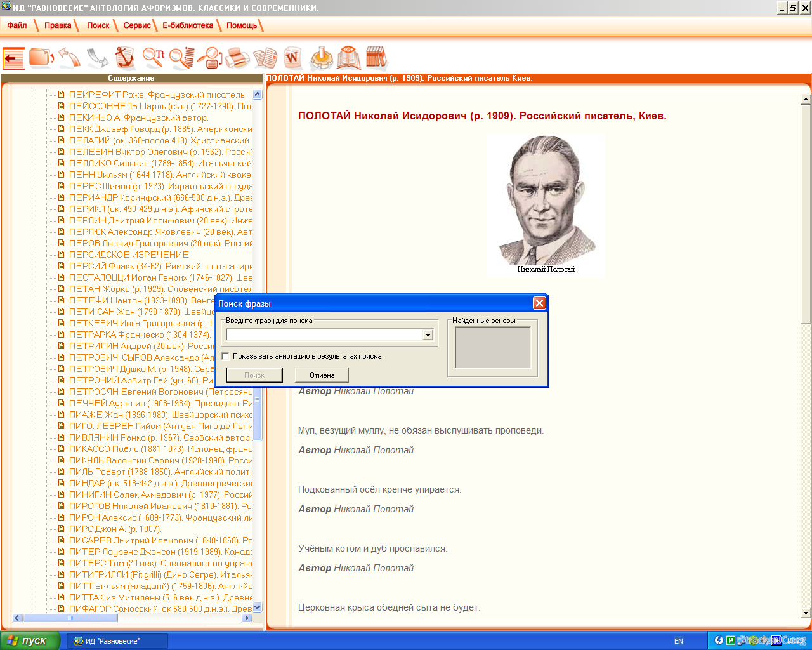The image size is (812, 650).
Task: Enable showing annotation in search results
Action: tap(226, 356)
